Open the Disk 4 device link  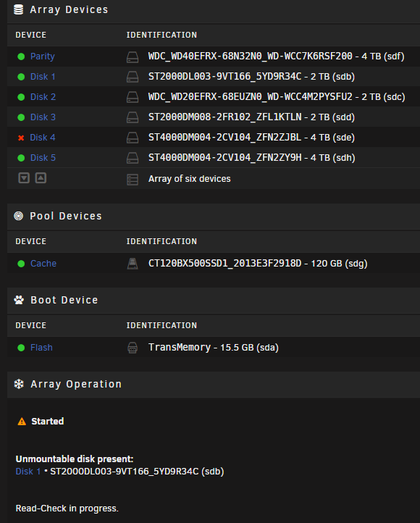click(x=43, y=138)
